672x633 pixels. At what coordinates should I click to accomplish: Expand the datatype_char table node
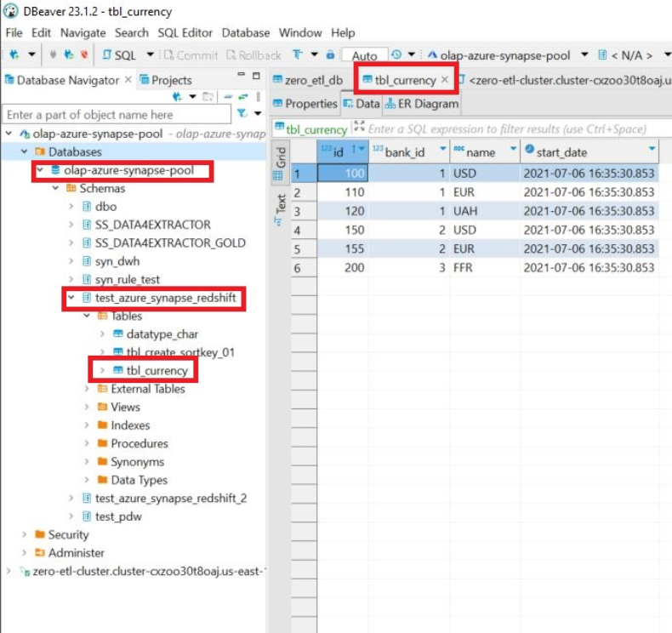pyautogui.click(x=102, y=334)
